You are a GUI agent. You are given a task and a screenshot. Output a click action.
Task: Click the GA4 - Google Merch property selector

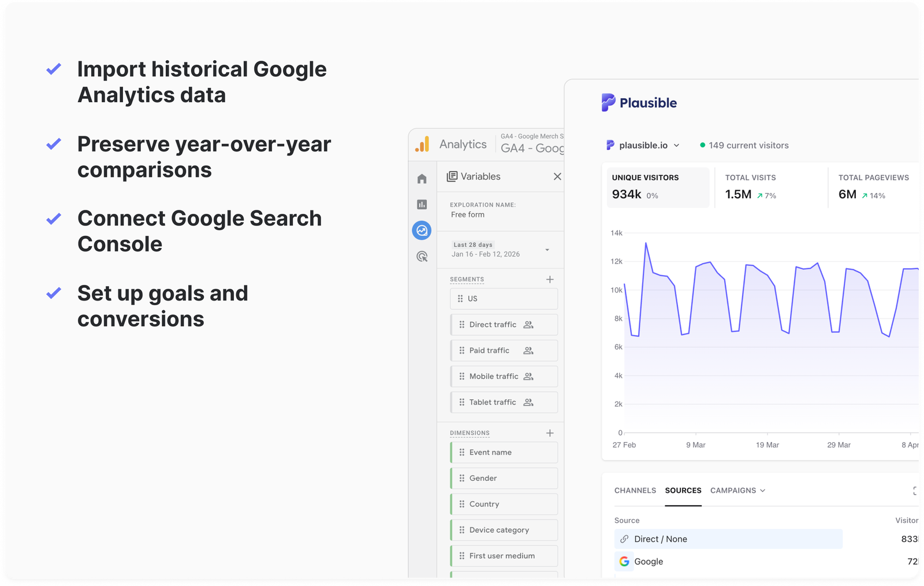coord(532,143)
